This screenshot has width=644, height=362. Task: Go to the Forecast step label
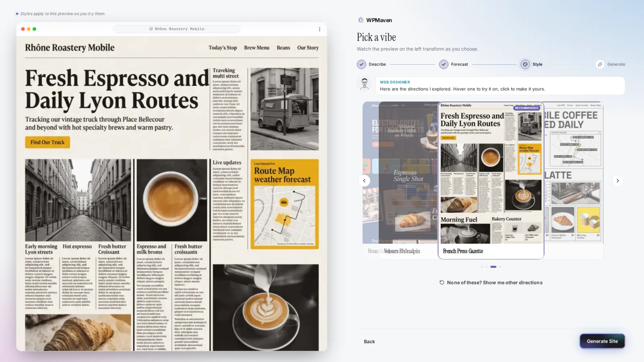tap(459, 64)
